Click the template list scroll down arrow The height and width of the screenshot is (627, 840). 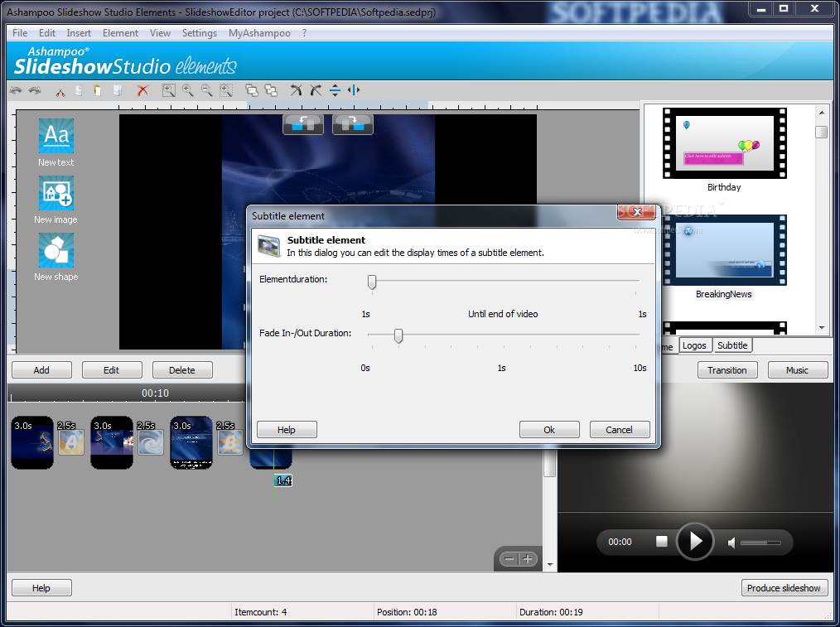(x=822, y=328)
